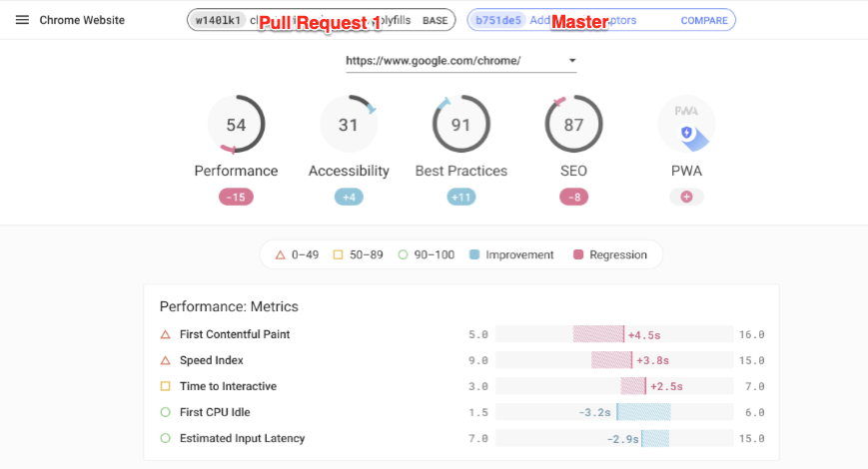This screenshot has height=469, width=868.
Task: Click the Performance score gauge 54
Action: click(237, 124)
